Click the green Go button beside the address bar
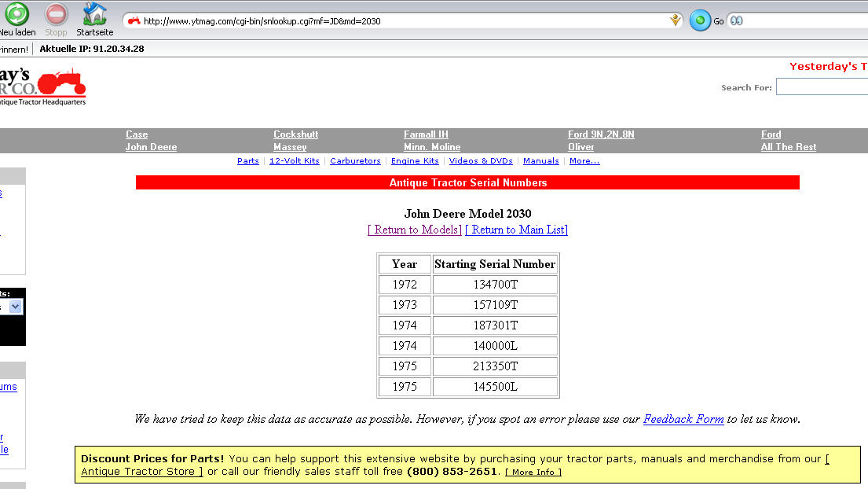This screenshot has height=489, width=868. [699, 21]
